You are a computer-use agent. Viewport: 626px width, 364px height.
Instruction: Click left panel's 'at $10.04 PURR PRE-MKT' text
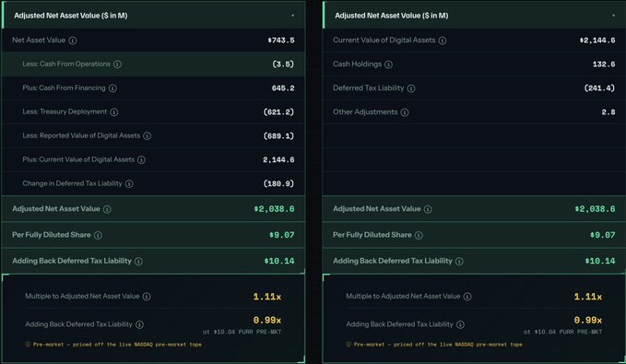coord(242,332)
